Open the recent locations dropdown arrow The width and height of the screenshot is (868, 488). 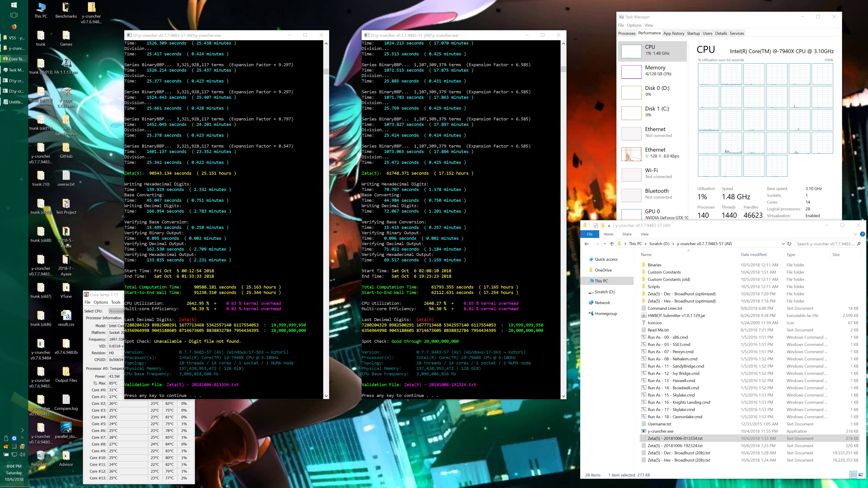pos(605,244)
